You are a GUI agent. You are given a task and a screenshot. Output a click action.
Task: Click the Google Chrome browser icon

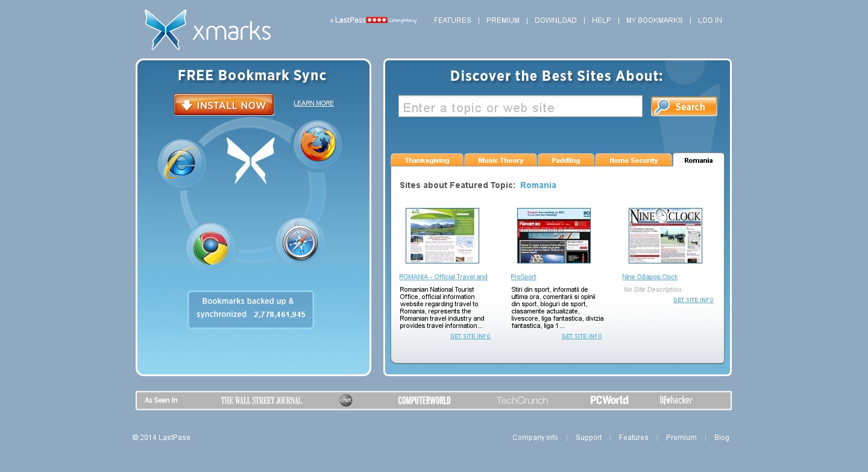[210, 247]
